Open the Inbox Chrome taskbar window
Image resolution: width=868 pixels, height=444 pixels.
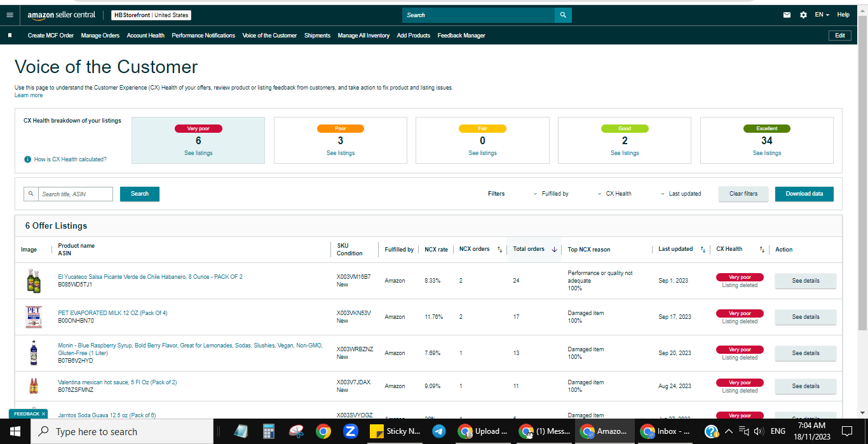pos(665,431)
